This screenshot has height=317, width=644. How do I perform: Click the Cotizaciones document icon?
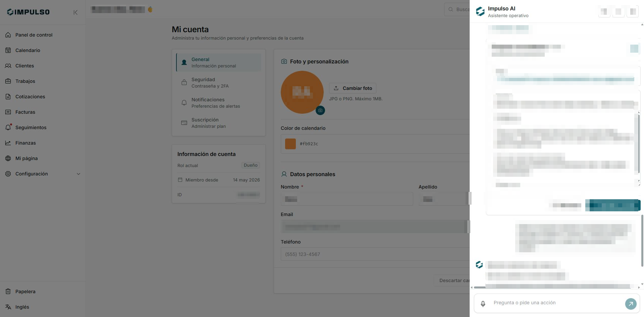[x=8, y=97]
